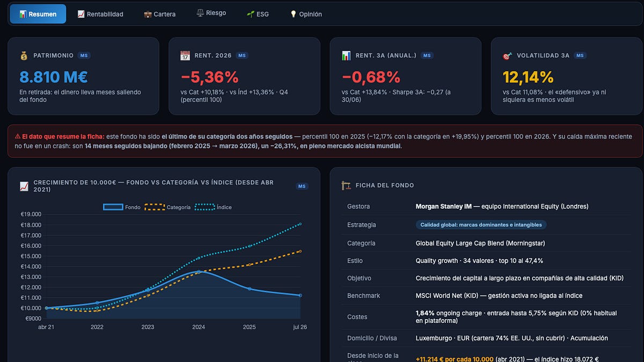Toggle the Categoría series in chart legend
Image resolution: width=644 pixels, height=362 pixels.
point(167,207)
